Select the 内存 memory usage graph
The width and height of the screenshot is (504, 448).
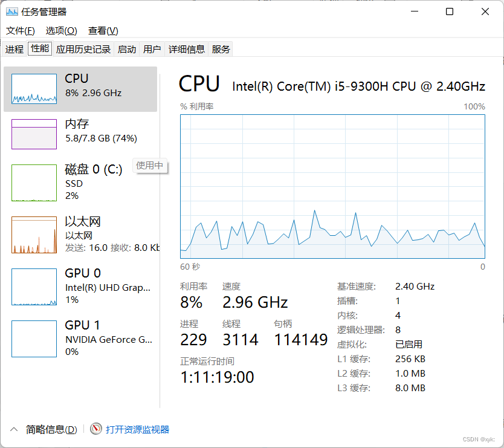click(x=34, y=134)
